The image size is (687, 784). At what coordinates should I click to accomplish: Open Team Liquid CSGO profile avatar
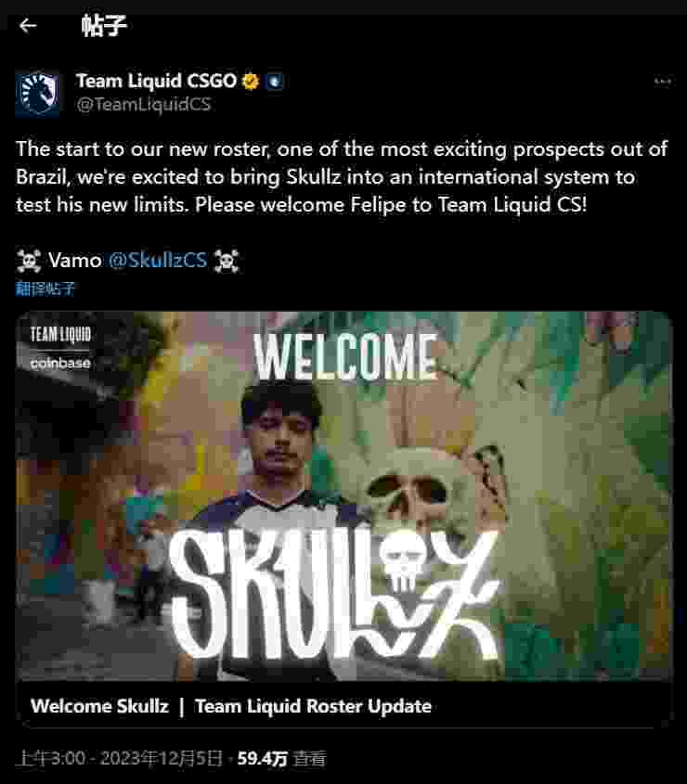point(37,94)
